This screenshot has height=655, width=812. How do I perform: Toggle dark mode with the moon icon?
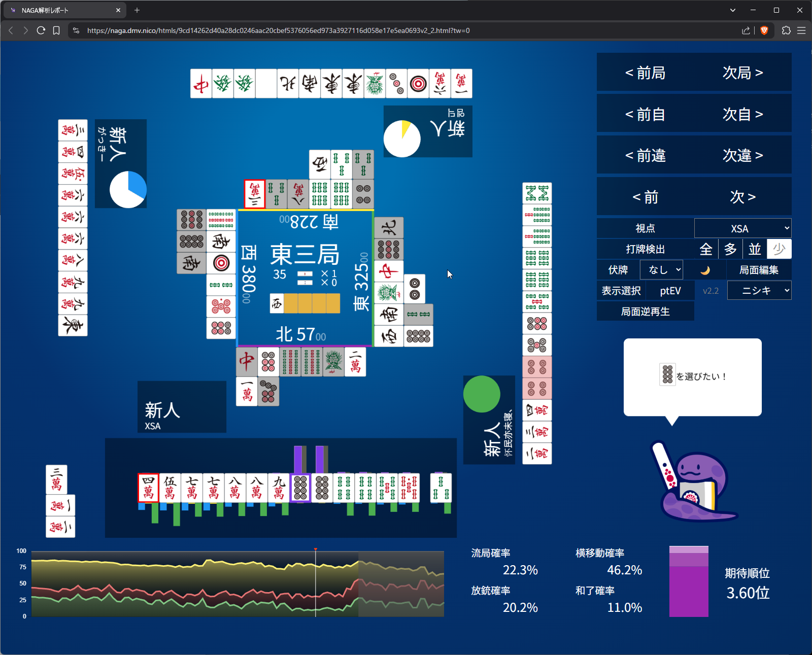(x=704, y=270)
